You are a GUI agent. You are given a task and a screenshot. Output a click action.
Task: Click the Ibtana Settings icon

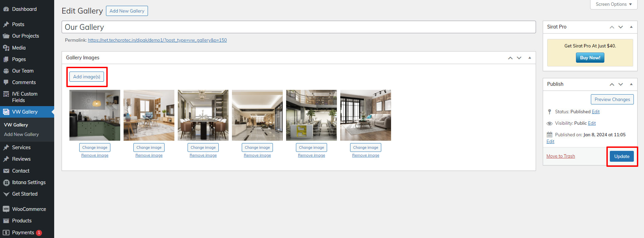[6, 182]
